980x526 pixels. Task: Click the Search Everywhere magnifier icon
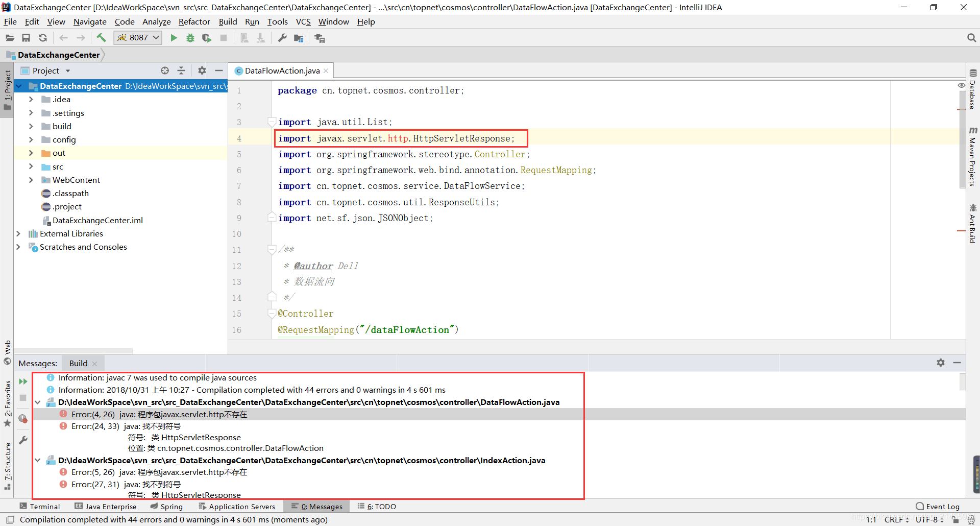point(971,38)
